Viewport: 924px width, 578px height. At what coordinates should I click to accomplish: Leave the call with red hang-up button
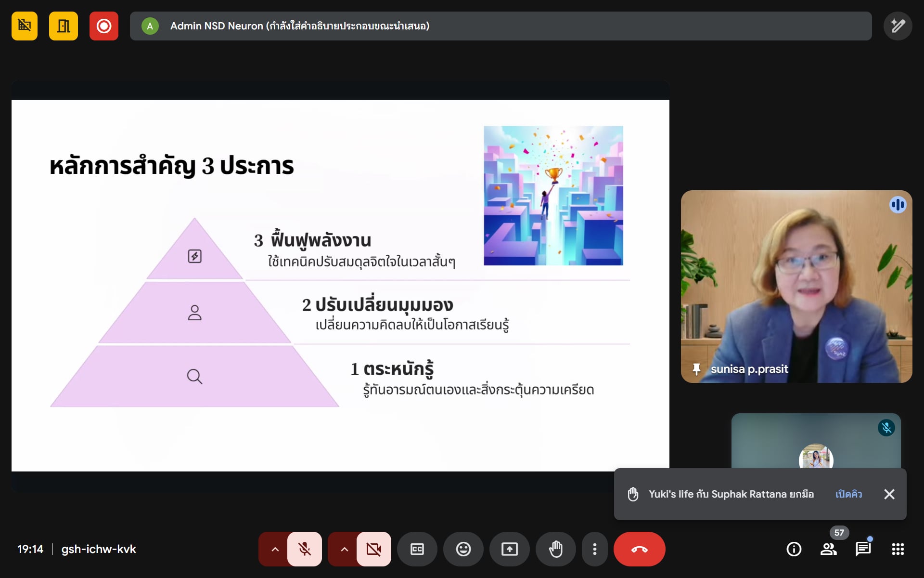click(640, 549)
